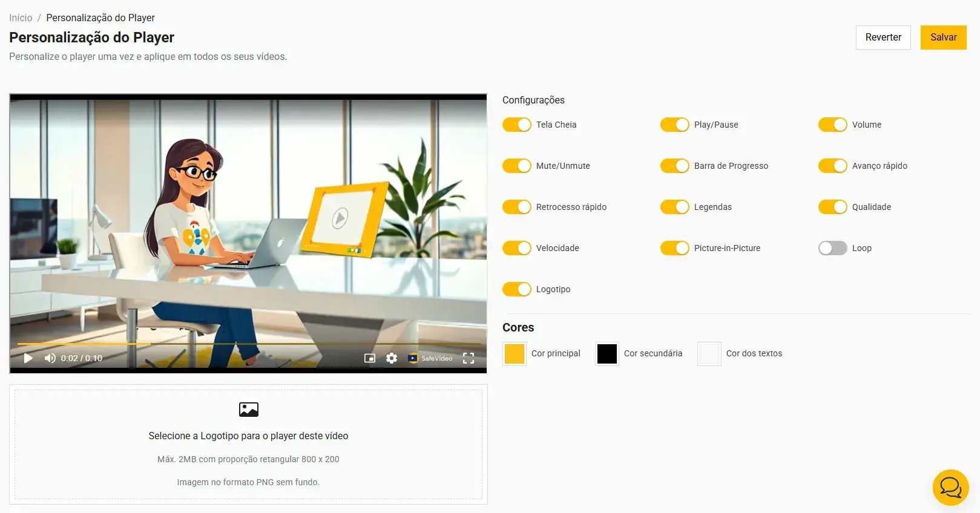Click the image upload icon
980x513 pixels.
pyautogui.click(x=248, y=410)
